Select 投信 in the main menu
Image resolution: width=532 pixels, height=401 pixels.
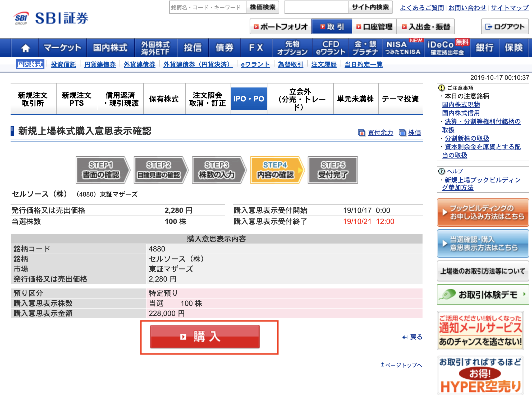(193, 48)
